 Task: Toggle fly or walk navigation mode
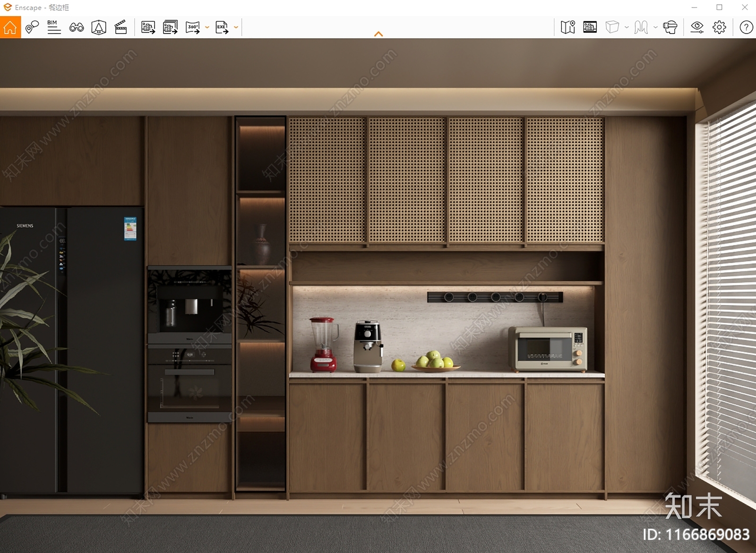point(641,27)
